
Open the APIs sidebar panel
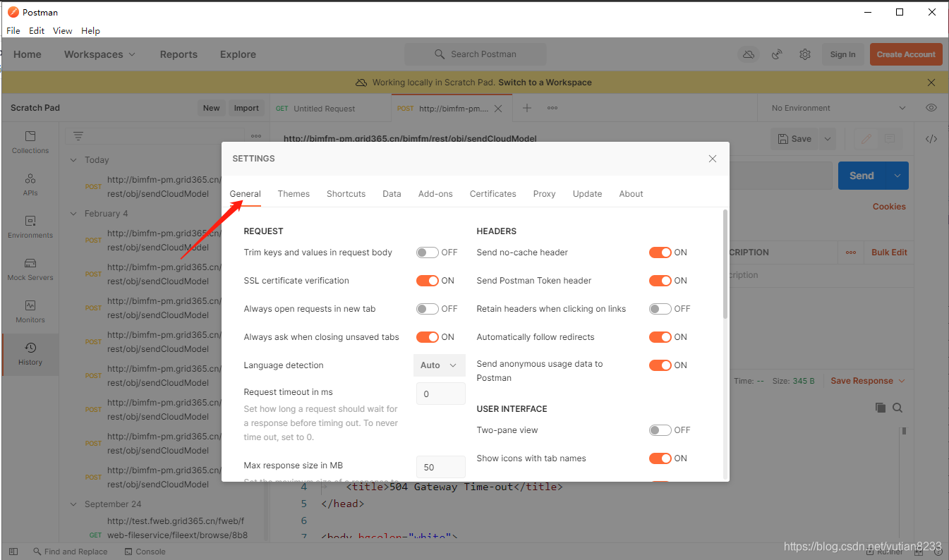pyautogui.click(x=30, y=185)
